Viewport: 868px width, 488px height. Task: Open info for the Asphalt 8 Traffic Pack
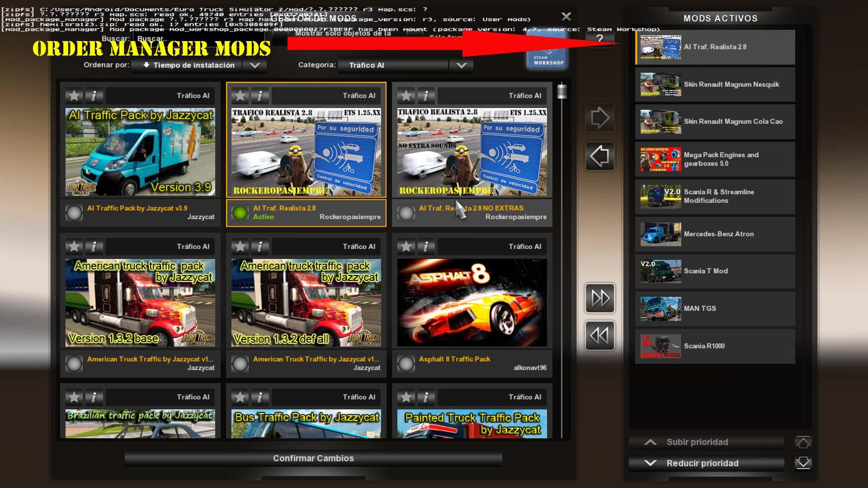(426, 247)
